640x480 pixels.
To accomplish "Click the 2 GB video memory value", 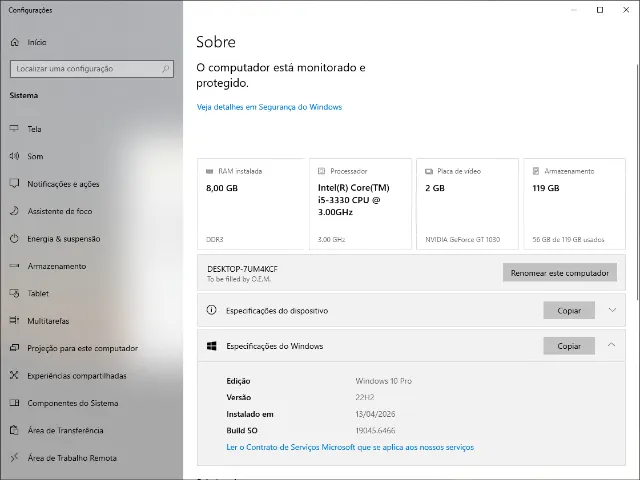I will (x=435, y=188).
